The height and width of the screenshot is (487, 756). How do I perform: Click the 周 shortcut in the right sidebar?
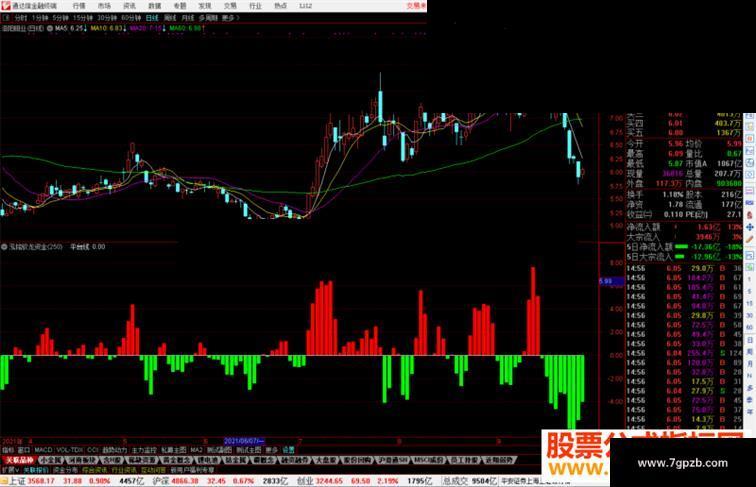(750, 352)
